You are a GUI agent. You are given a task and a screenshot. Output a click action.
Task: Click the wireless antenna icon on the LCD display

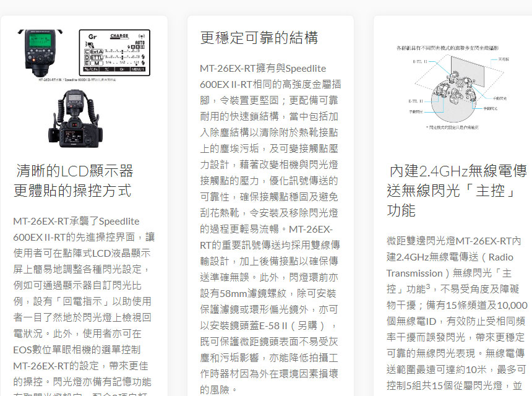coord(142,37)
